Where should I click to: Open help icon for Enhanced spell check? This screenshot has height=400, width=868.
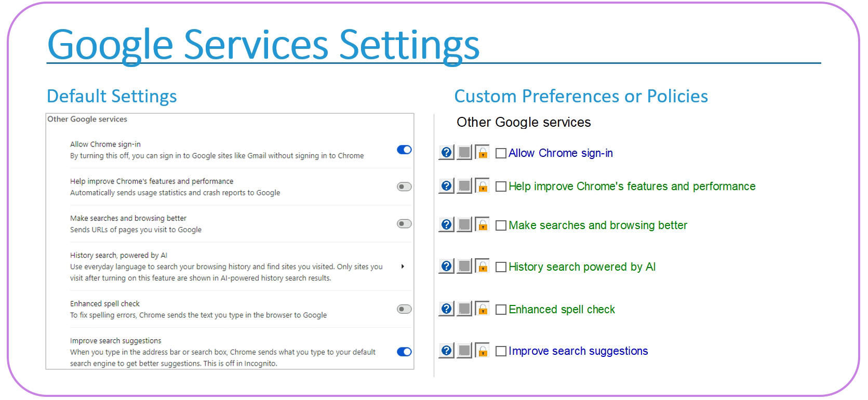446,309
